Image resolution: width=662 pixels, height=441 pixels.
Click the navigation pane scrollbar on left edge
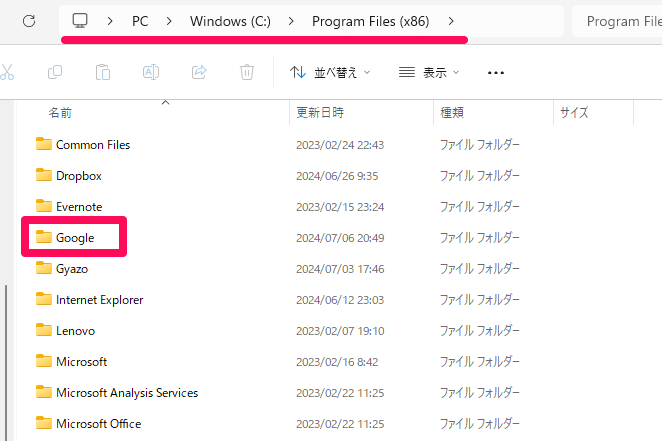click(x=6, y=362)
